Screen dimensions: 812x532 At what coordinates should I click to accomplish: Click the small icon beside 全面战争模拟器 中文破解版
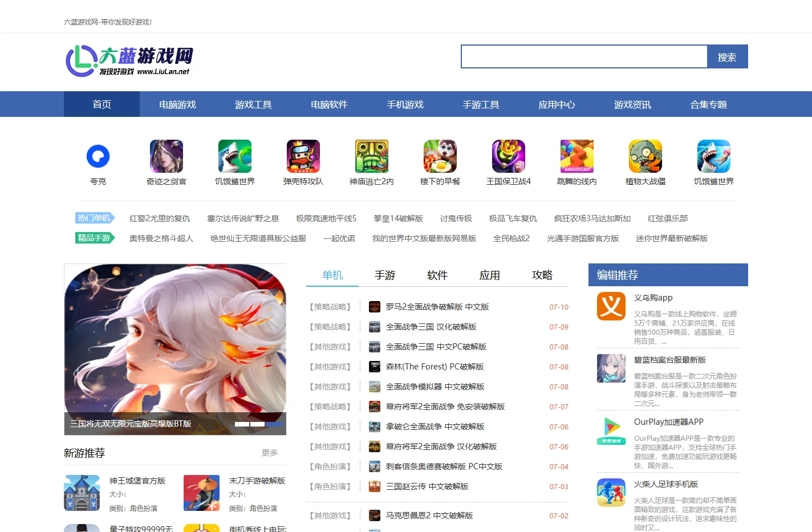[x=375, y=387]
